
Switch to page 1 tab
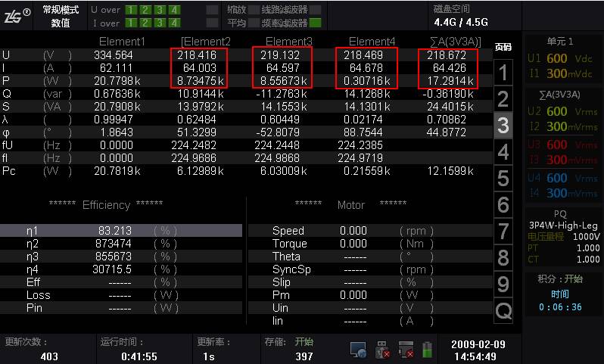click(503, 73)
